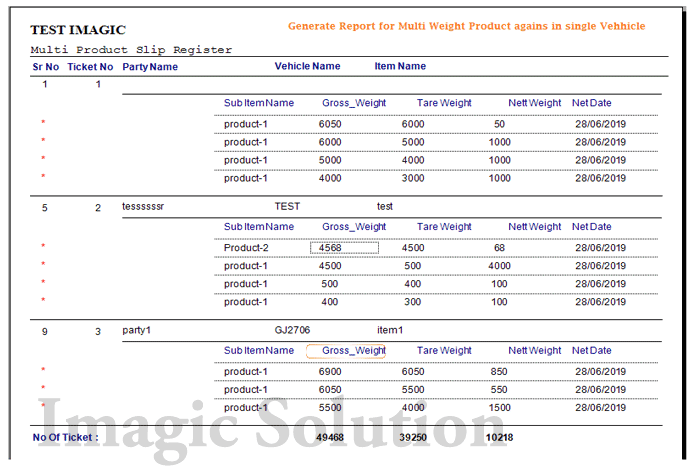
Task: Click the focused 4568 gross weight cell
Action: (344, 248)
